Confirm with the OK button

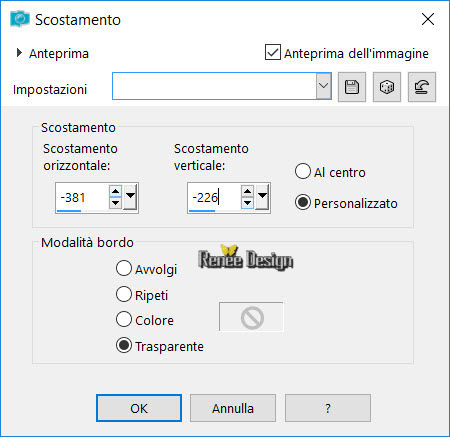pos(139,408)
